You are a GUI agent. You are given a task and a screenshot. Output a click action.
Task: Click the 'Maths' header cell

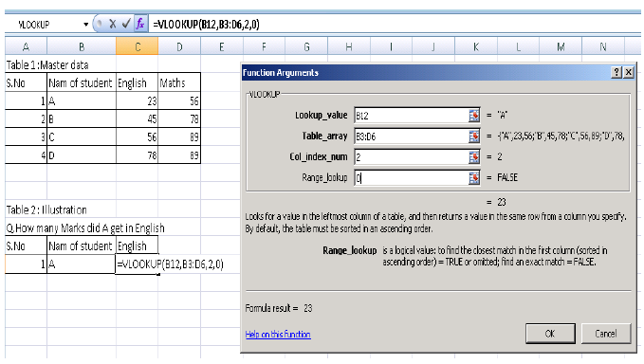pos(179,82)
